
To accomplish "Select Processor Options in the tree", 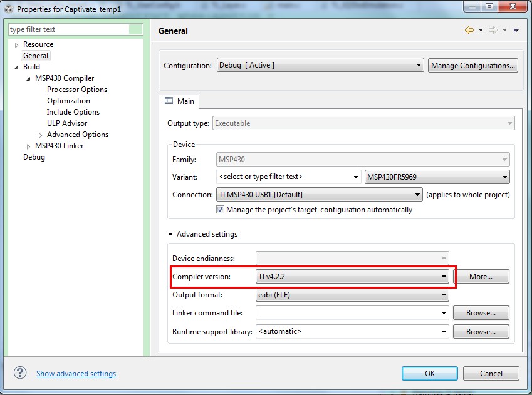I will click(77, 90).
